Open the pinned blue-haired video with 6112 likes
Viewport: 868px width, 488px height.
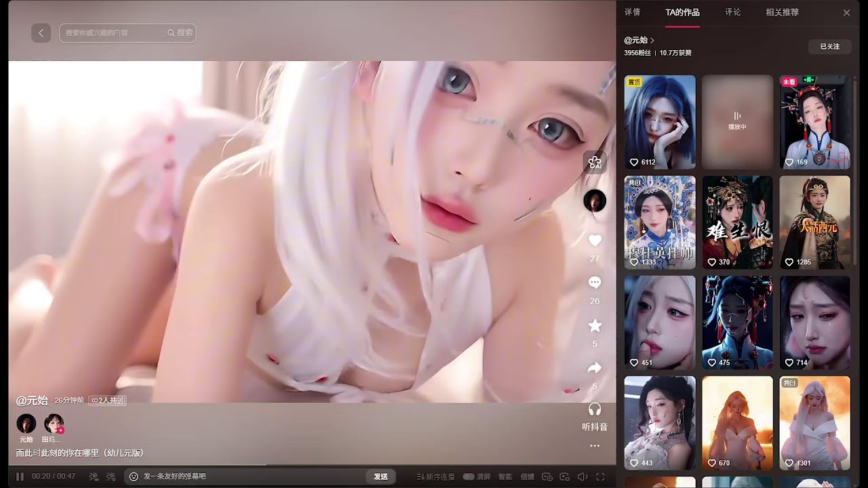tap(660, 122)
